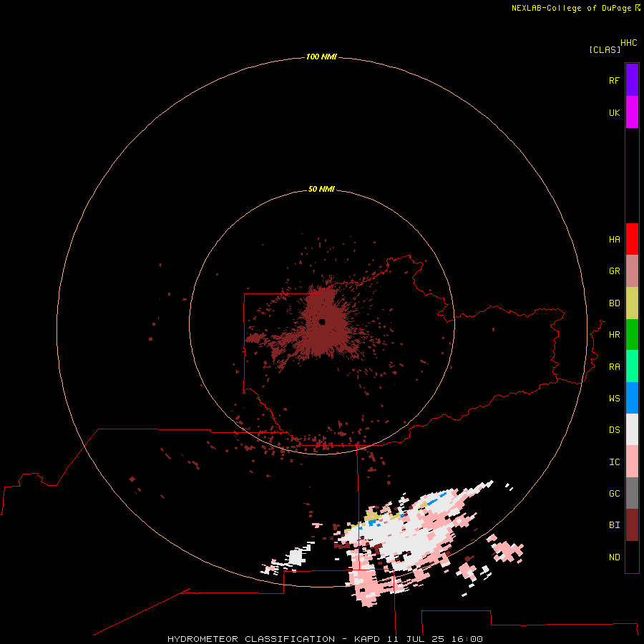Image resolution: width=644 pixels, height=644 pixels.
Task: Pick the RA light green swatch
Action: pyautogui.click(x=632, y=366)
